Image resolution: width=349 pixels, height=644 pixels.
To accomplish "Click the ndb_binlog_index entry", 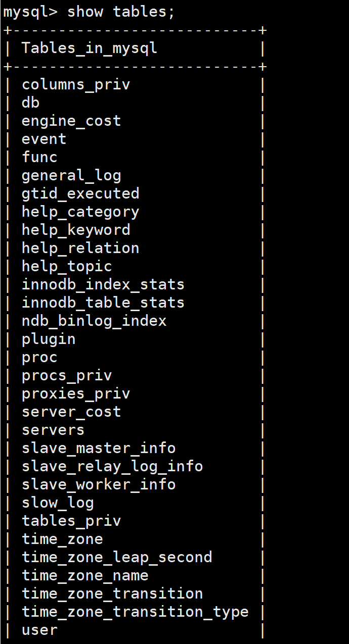I will (x=94, y=321).
